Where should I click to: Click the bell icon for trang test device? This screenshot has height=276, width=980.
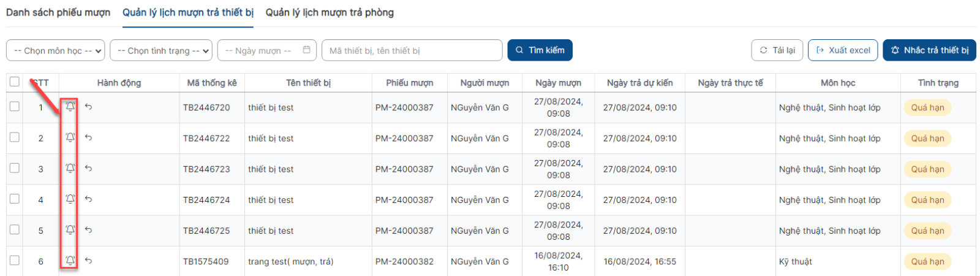coord(70,261)
